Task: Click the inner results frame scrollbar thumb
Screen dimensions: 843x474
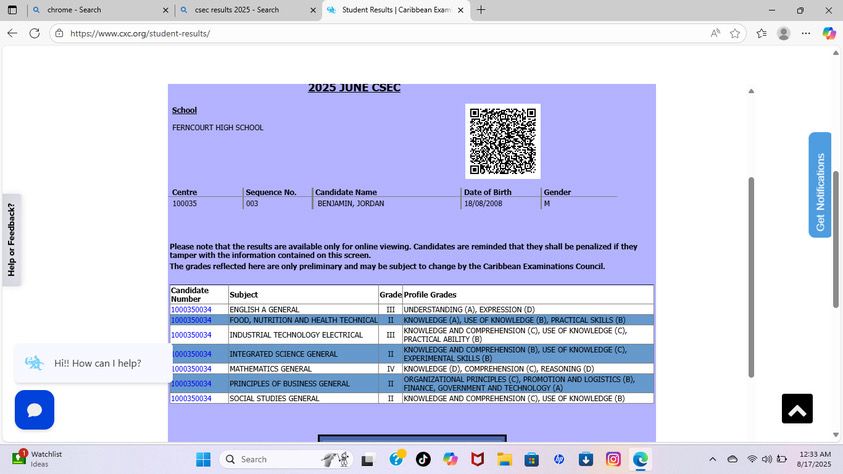Action: [x=751, y=277]
